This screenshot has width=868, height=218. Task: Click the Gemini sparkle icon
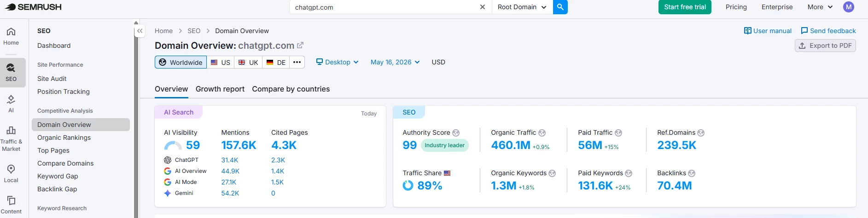pos(168,193)
